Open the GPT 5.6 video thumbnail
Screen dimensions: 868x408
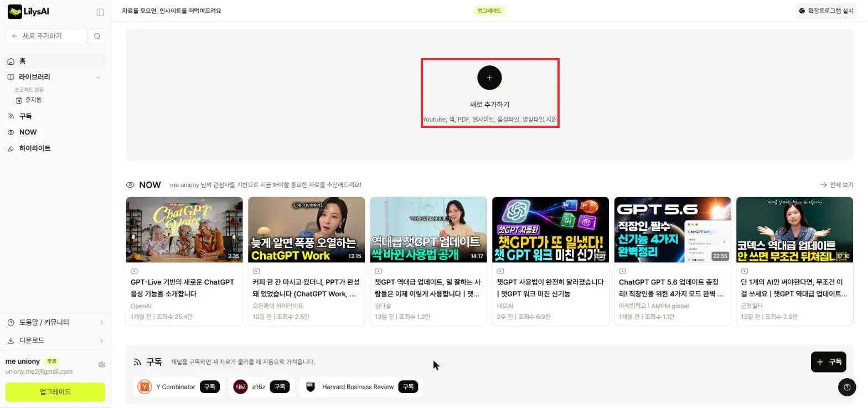click(x=673, y=230)
